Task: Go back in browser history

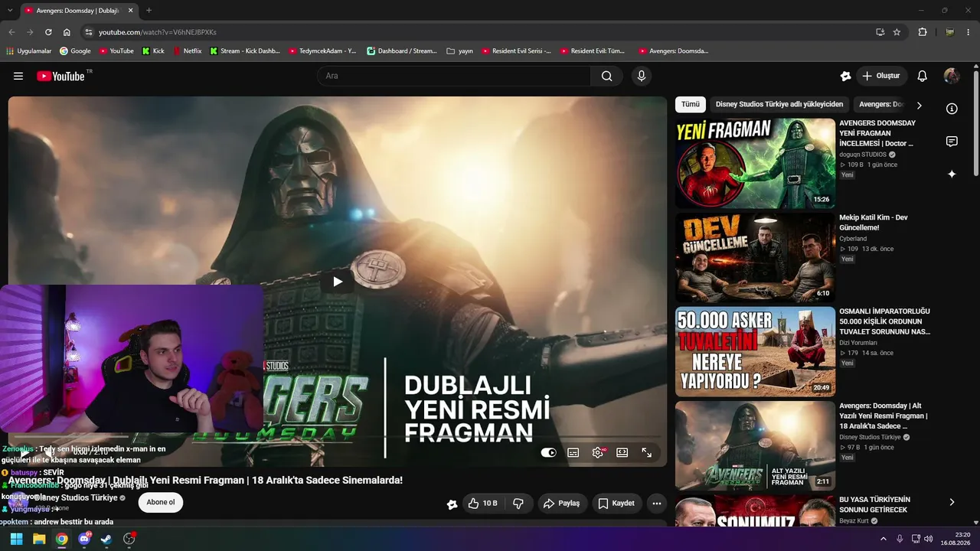Action: 11,32
